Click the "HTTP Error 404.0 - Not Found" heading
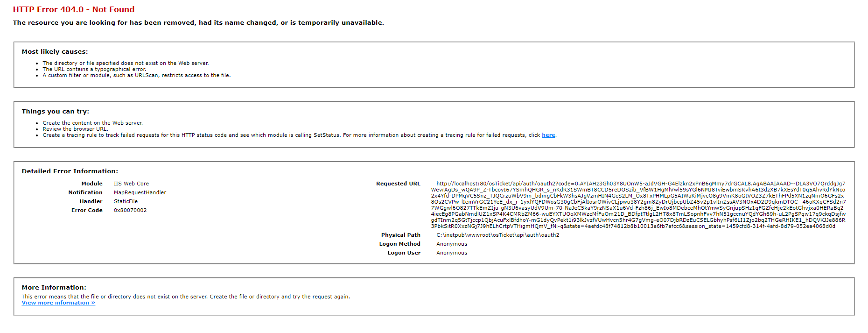The height and width of the screenshot is (333, 868). (x=74, y=9)
